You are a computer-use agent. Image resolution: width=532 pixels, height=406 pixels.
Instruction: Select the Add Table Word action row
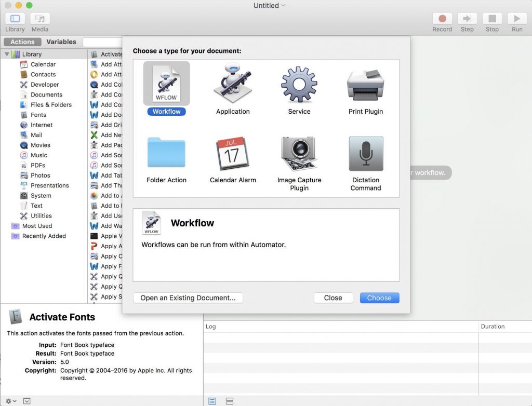pos(105,175)
